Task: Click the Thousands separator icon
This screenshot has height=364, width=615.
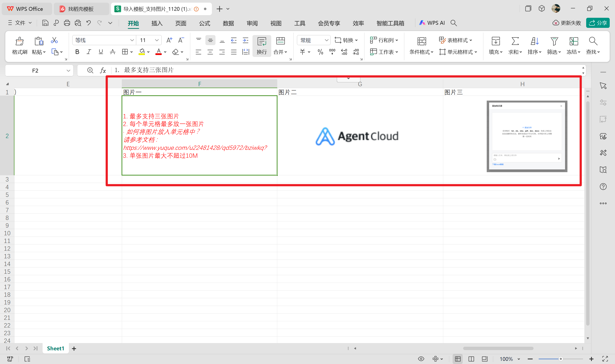Action: pyautogui.click(x=332, y=52)
